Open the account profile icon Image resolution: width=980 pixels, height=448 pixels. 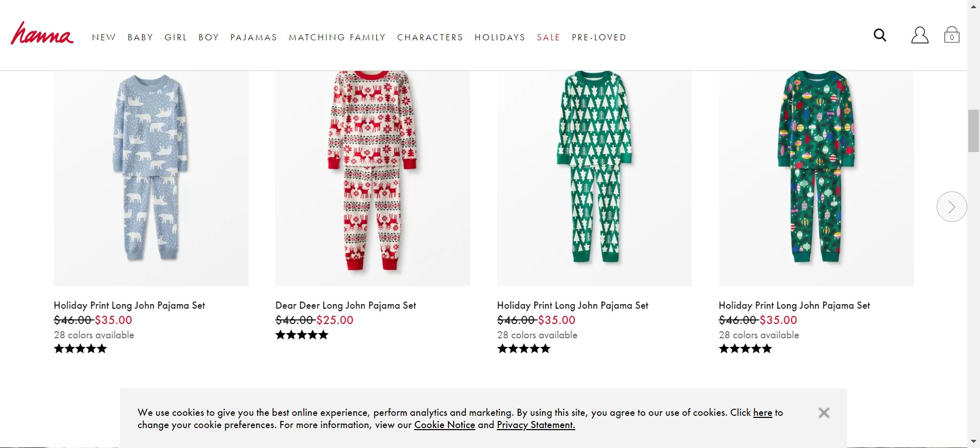(x=919, y=35)
